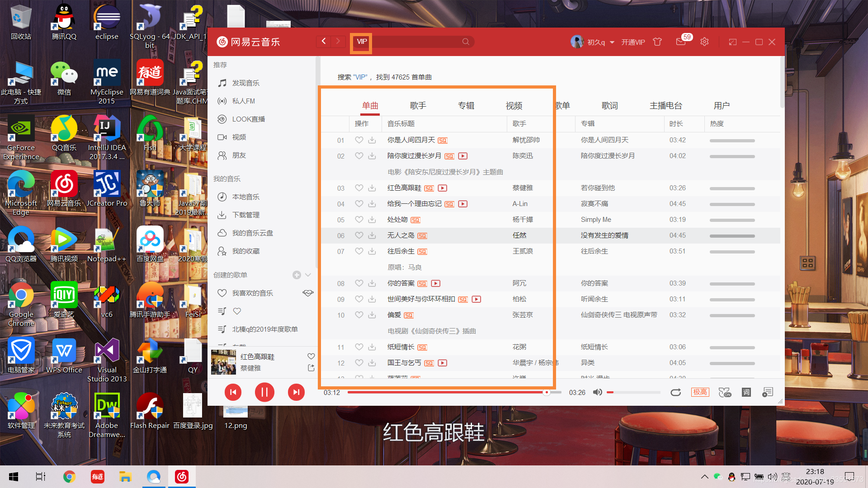Open the playlist queue icon
Image resolution: width=868 pixels, height=488 pixels.
(x=768, y=392)
